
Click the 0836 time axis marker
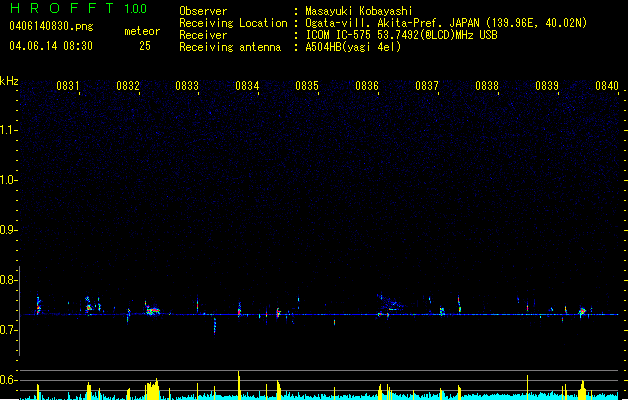click(367, 86)
